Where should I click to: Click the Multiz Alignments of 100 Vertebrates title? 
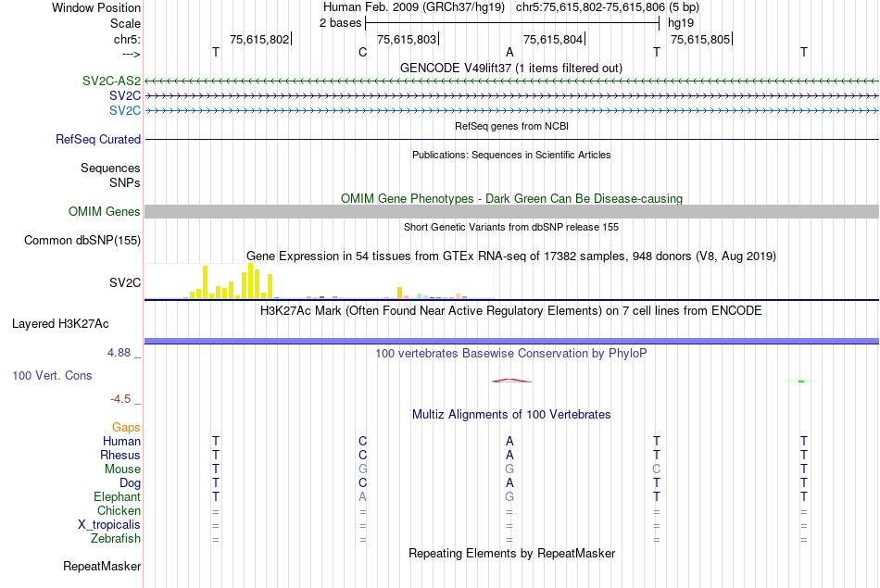511,415
